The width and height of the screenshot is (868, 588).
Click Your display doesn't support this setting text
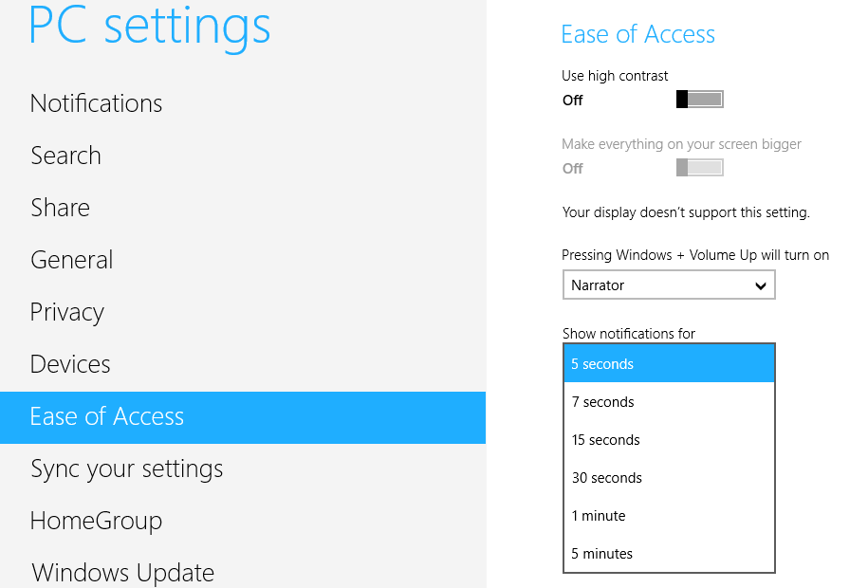686,212
